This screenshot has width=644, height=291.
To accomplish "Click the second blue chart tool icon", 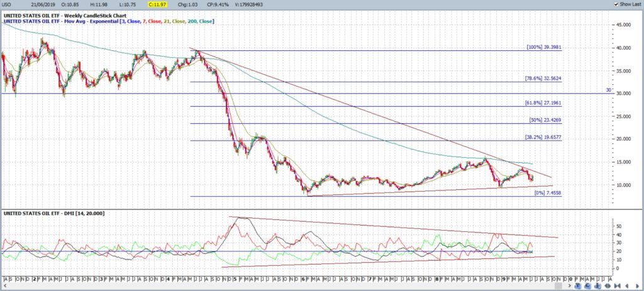I will click(x=588, y=286).
